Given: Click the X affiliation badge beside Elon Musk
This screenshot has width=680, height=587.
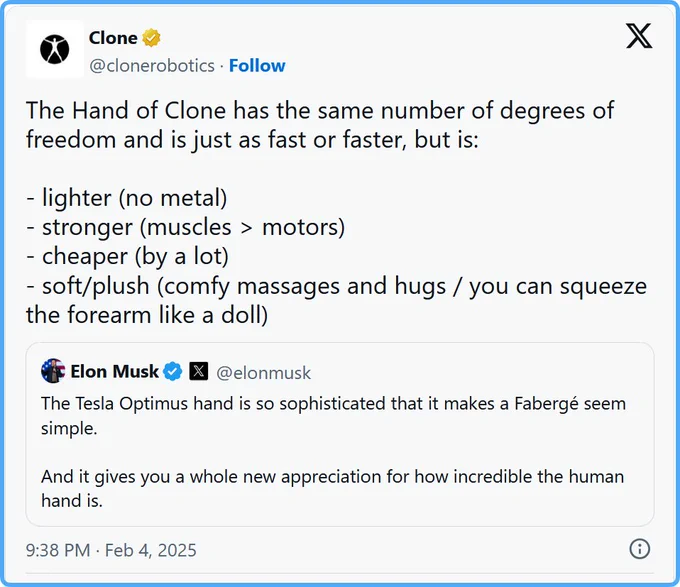Looking at the screenshot, I should point(199,371).
